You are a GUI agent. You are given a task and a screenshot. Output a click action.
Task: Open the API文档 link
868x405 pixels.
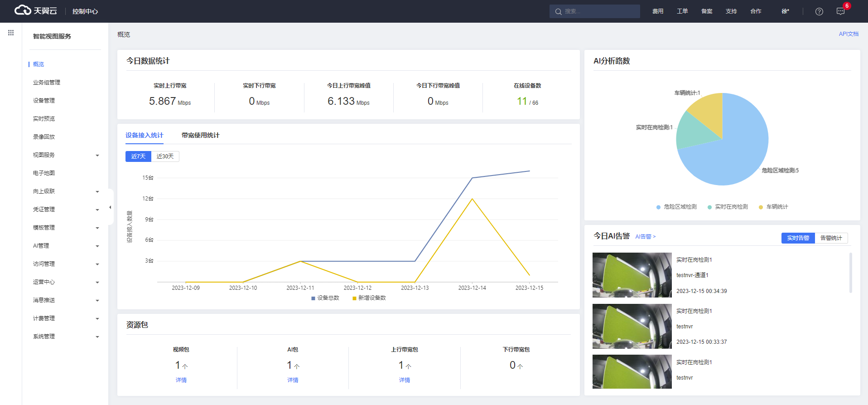pyautogui.click(x=848, y=34)
